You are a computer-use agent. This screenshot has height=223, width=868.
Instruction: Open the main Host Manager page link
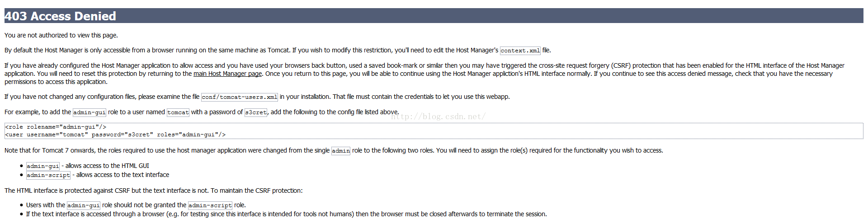click(227, 74)
